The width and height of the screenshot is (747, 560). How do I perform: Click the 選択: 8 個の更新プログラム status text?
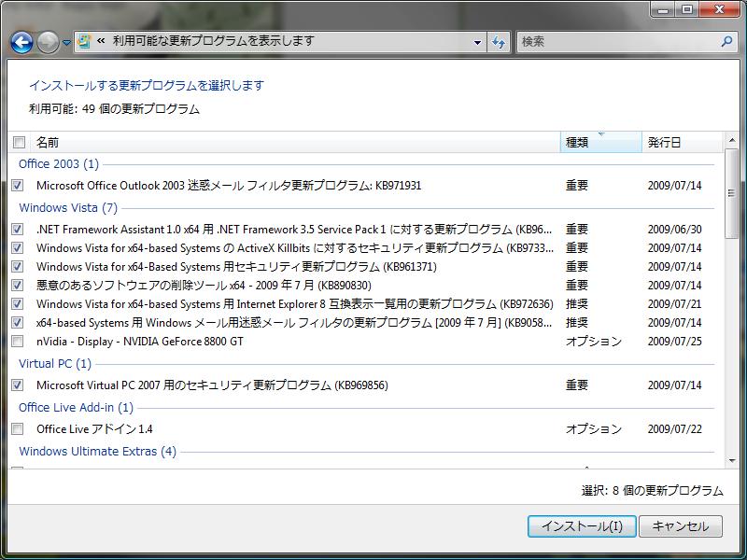[x=652, y=491]
